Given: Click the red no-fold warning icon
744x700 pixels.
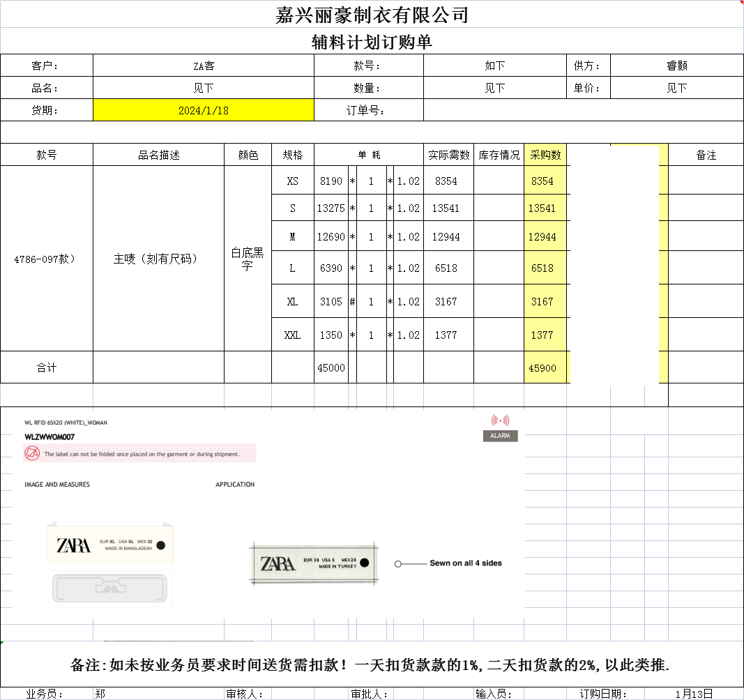Looking at the screenshot, I should tap(31, 453).
